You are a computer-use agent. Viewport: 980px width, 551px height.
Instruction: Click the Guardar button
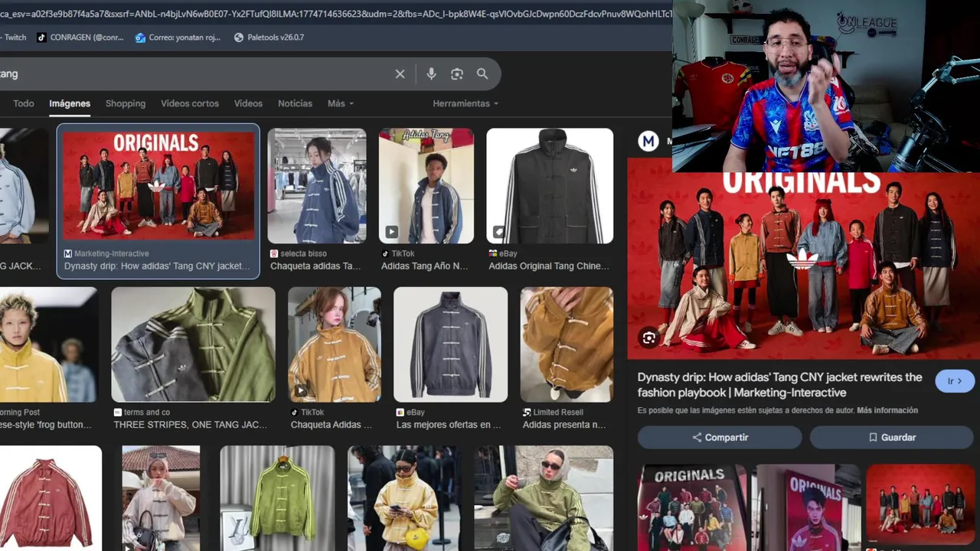[892, 438]
